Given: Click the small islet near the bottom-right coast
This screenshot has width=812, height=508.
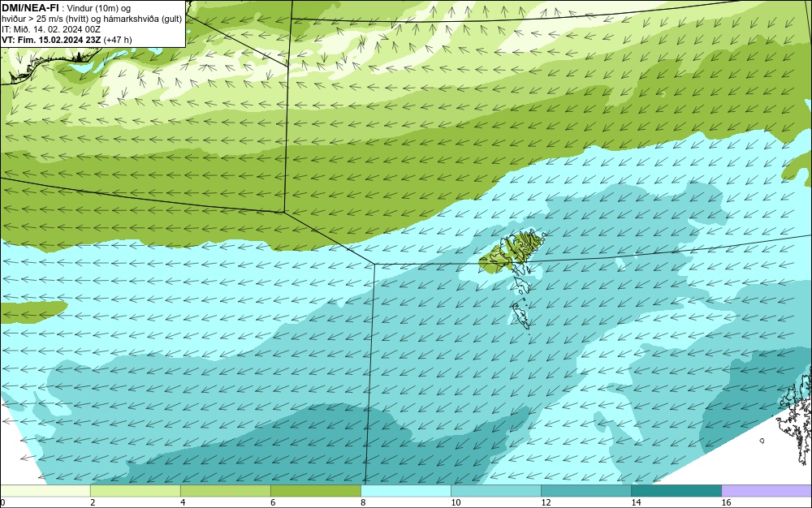Looking at the screenshot, I should click(x=762, y=441).
